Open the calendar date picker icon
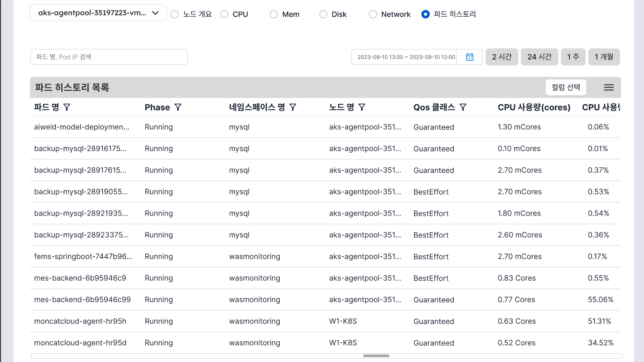This screenshot has height=362, width=644. (469, 57)
